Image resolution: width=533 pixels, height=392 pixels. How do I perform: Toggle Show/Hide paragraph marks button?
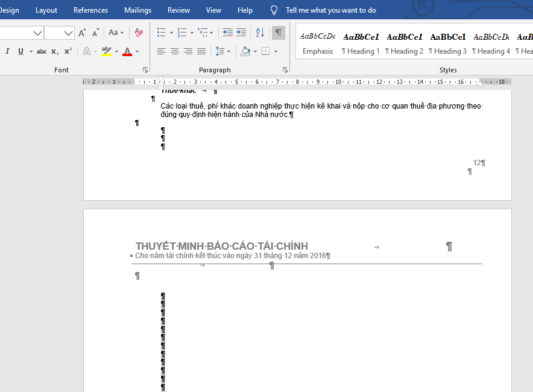(279, 33)
